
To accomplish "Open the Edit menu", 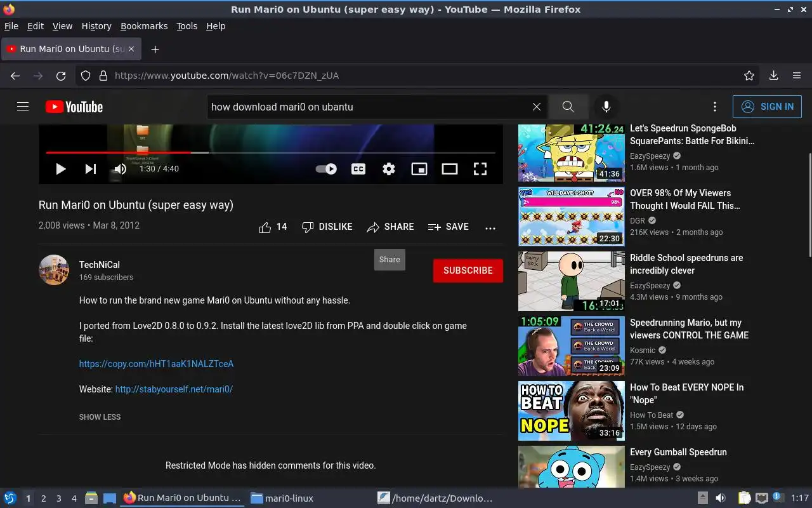I will (x=36, y=26).
